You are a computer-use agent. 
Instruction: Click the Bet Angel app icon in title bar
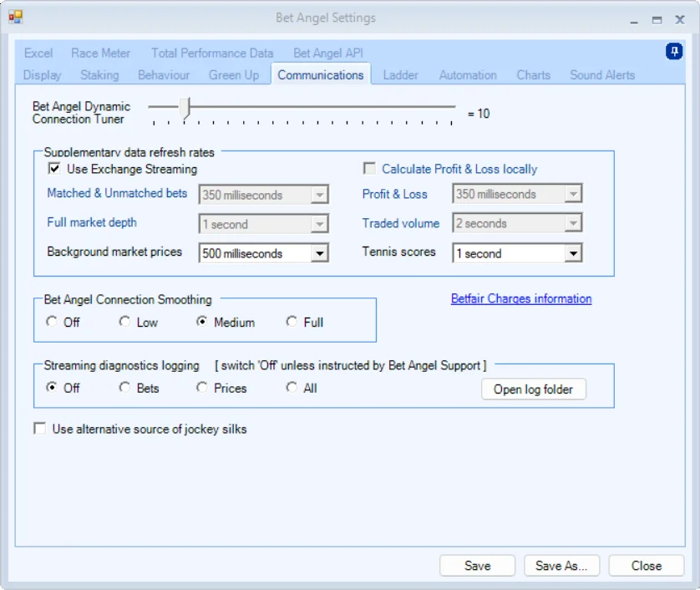[x=15, y=17]
